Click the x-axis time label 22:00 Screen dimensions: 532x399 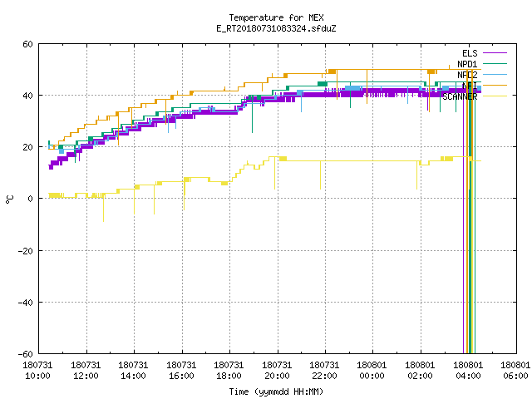coord(325,376)
